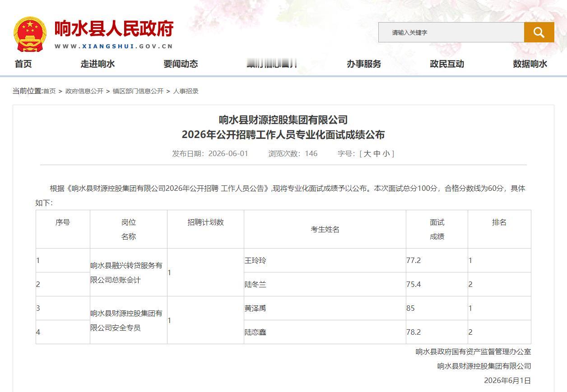Click candidate name 陆恋鑫
This screenshot has width=567, height=392.
point(256,332)
